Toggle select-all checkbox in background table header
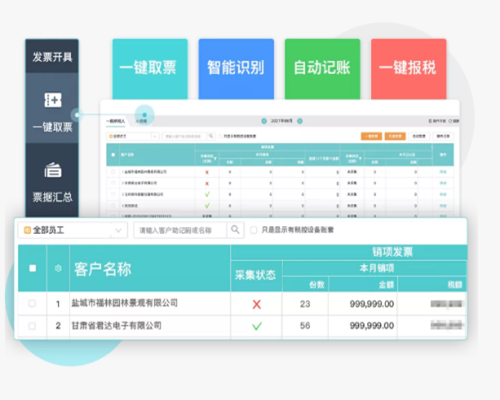This screenshot has height=400, width=500. [113, 155]
